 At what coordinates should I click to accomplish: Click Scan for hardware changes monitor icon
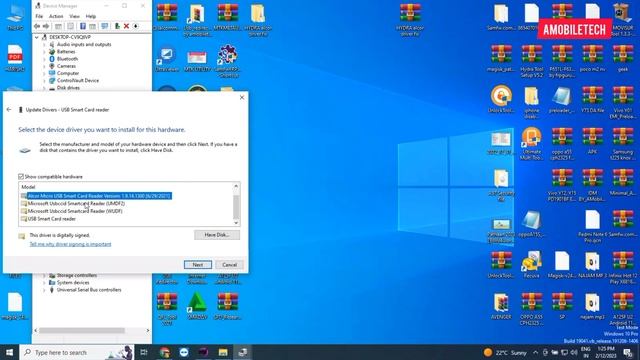(104, 26)
